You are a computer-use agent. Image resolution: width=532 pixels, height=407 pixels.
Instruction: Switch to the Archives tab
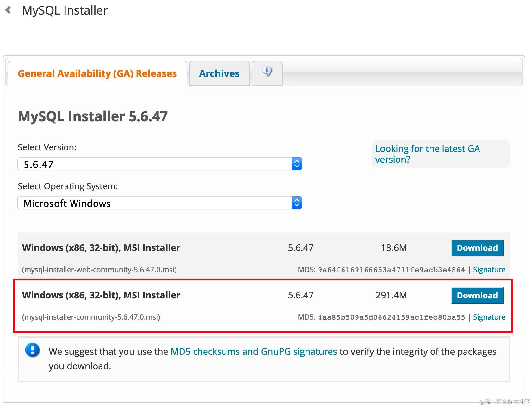(x=219, y=73)
